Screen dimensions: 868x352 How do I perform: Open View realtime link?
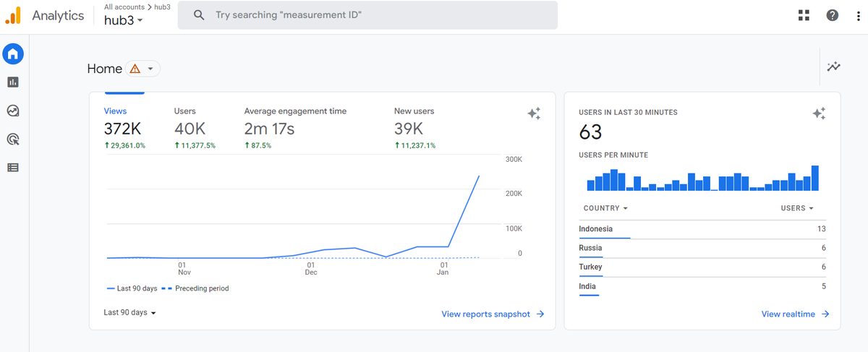795,314
